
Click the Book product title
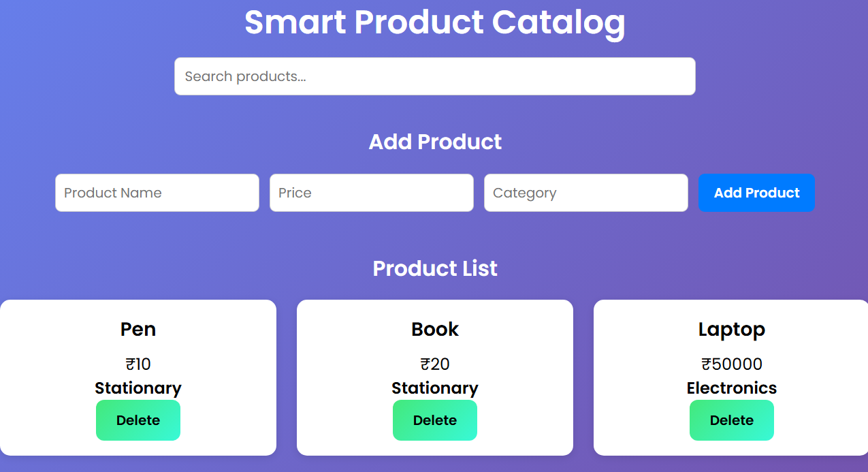click(x=435, y=329)
